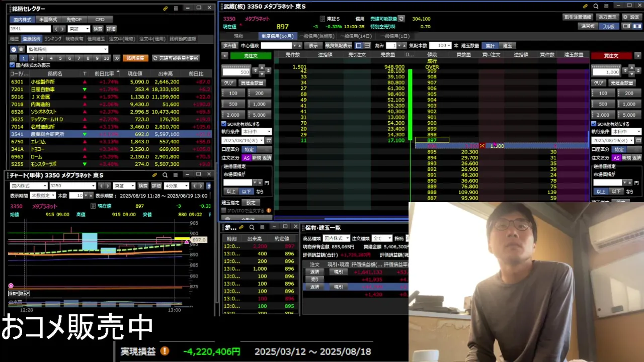Go to previous stock code arrow in 銘柄セレクター
644x362 pixels.
click(x=56, y=29)
